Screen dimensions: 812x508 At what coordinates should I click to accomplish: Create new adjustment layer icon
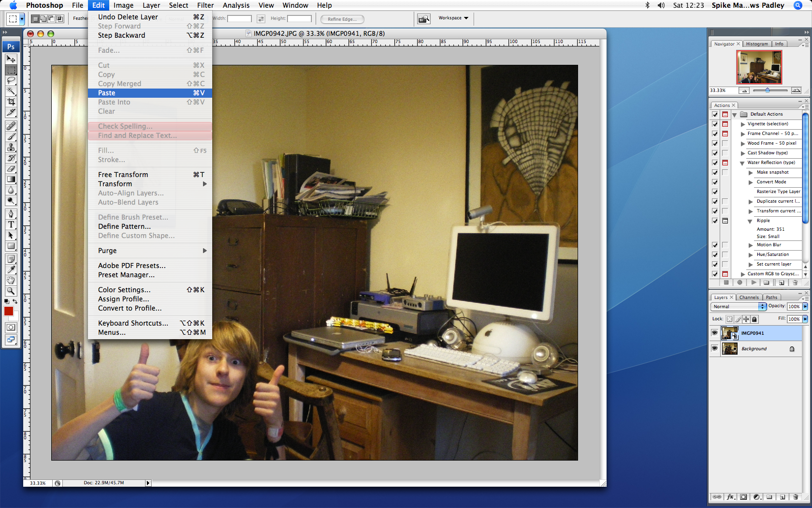tap(756, 497)
